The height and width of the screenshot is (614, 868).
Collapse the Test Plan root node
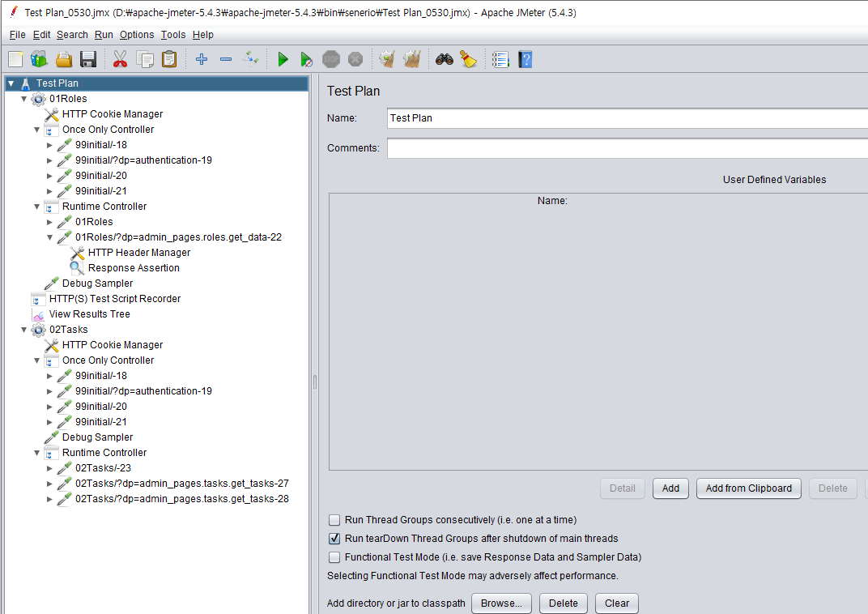click(11, 83)
